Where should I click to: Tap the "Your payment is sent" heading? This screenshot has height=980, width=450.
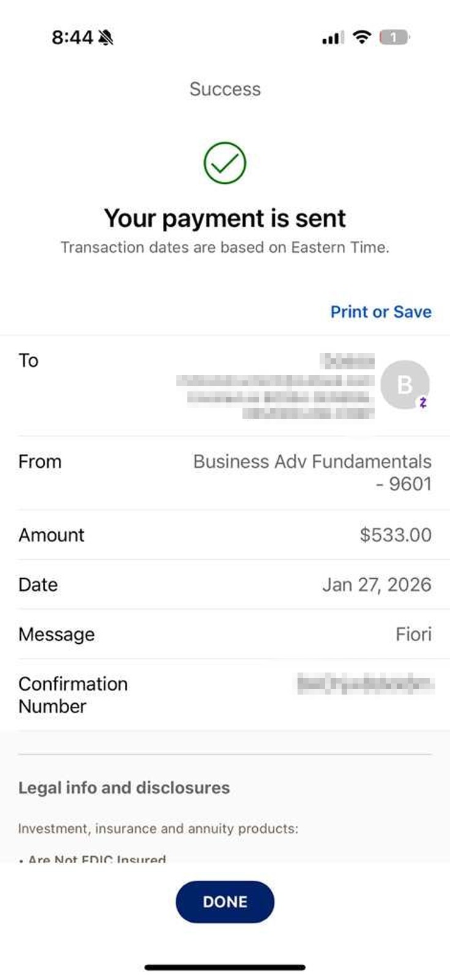(x=225, y=218)
